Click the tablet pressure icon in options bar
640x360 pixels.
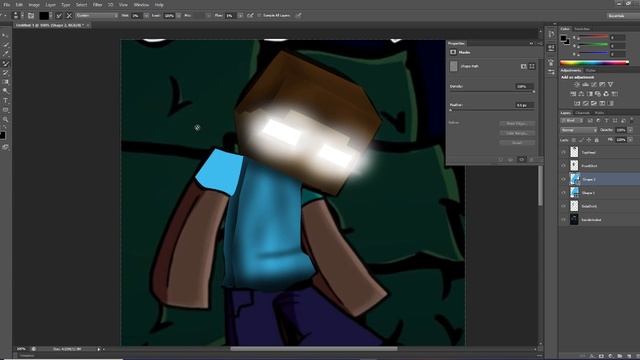coord(298,16)
